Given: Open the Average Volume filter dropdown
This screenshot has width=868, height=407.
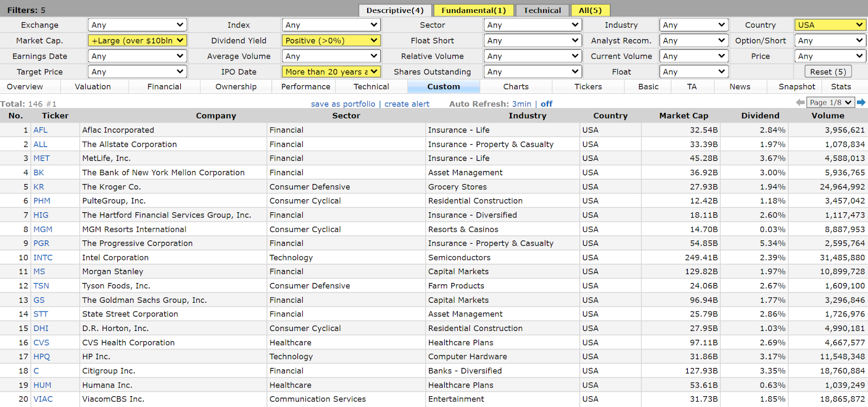Looking at the screenshot, I should tap(331, 56).
